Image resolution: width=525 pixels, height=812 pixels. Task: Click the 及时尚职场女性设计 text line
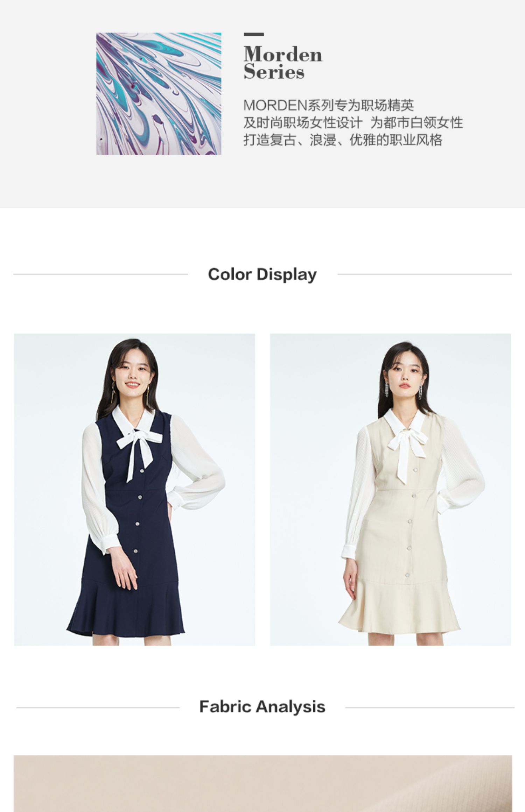point(303,123)
